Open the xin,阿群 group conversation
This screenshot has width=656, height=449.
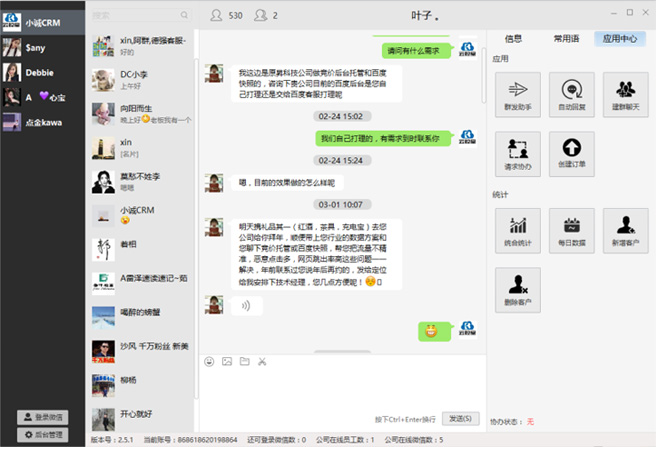pos(140,46)
